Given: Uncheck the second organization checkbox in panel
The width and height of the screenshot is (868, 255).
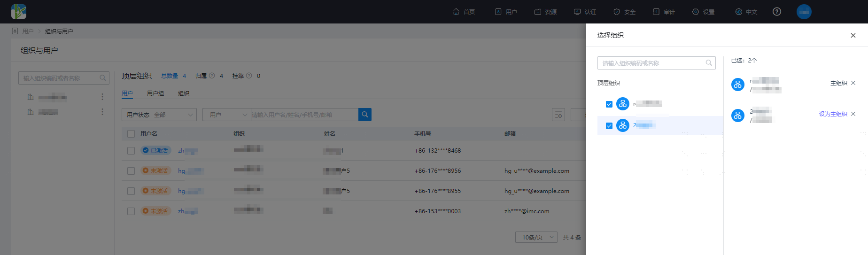Looking at the screenshot, I should [x=609, y=126].
